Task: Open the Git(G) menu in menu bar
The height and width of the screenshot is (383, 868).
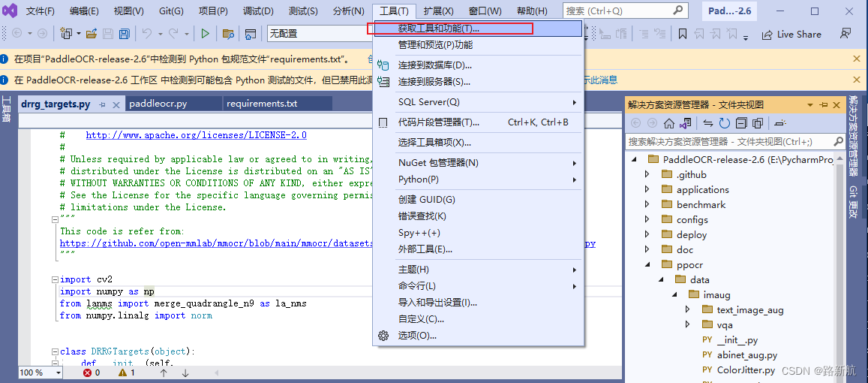Action: point(171,11)
